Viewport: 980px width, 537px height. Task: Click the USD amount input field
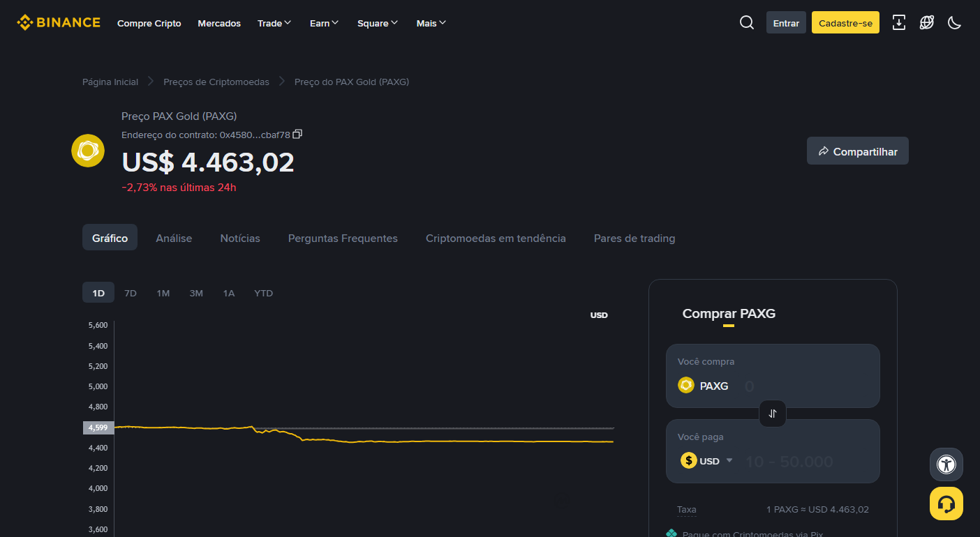[805, 461]
